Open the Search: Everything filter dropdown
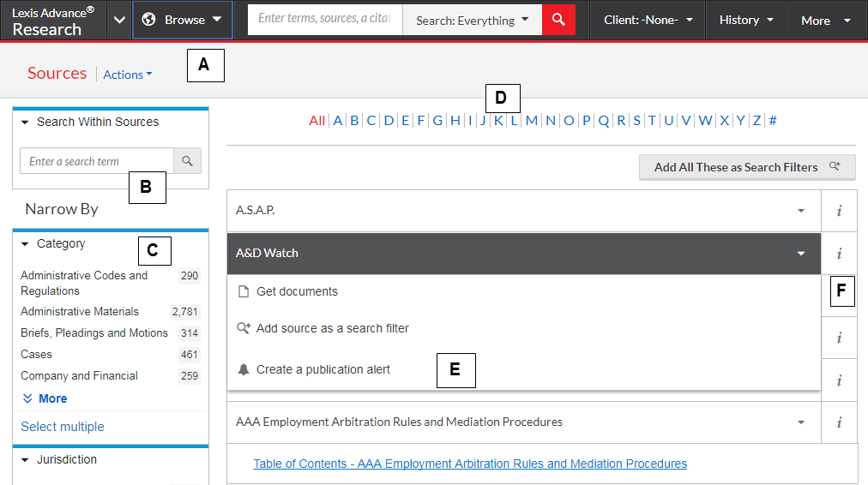 pyautogui.click(x=473, y=21)
